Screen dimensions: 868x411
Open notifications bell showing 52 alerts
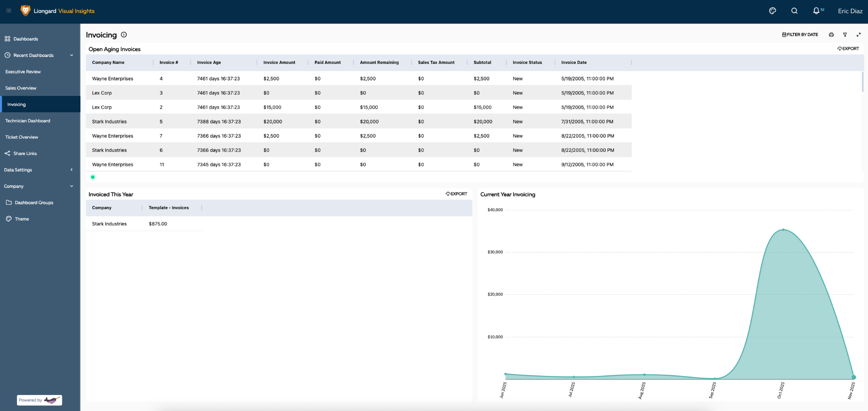(x=817, y=11)
